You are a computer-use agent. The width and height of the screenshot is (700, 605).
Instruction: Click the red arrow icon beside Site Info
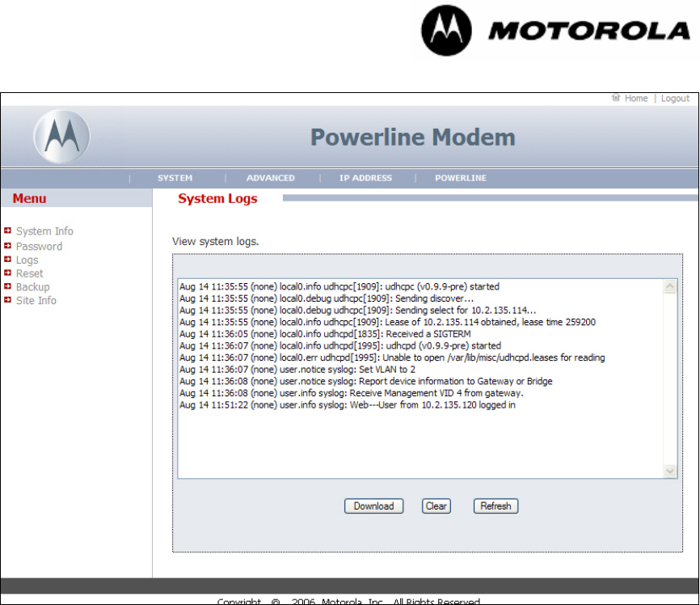point(7,300)
